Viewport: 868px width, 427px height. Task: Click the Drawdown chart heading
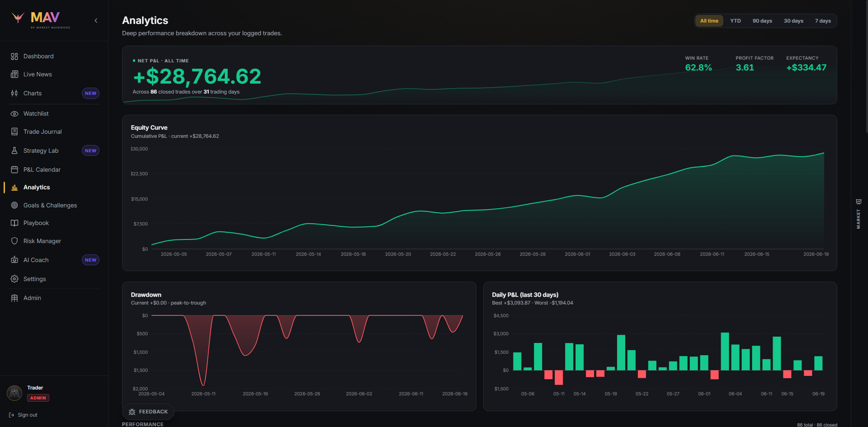click(x=146, y=295)
